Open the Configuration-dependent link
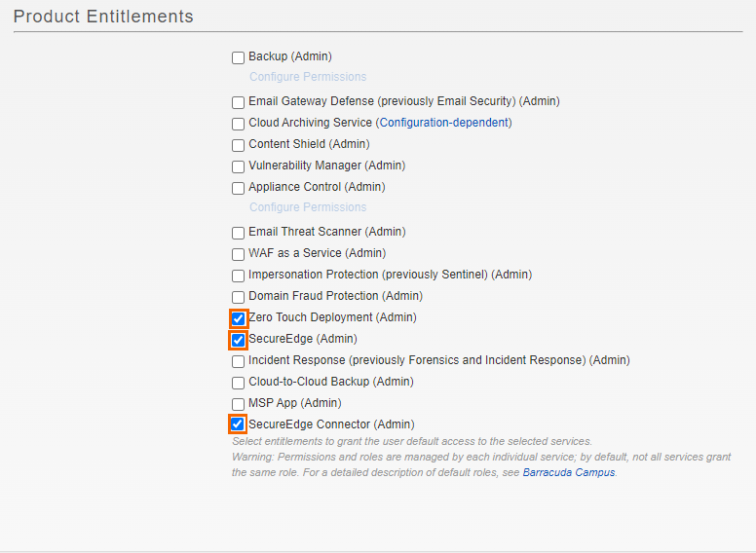 tap(443, 123)
